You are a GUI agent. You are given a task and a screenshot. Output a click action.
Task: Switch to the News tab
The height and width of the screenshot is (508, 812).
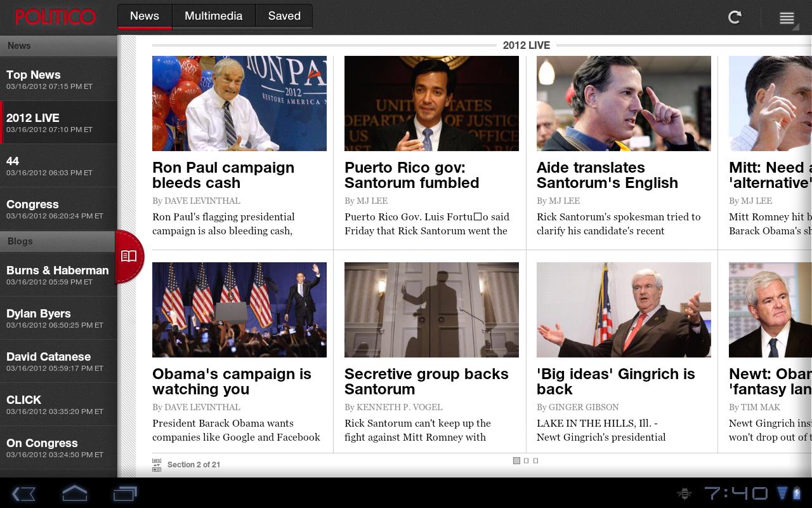click(145, 17)
